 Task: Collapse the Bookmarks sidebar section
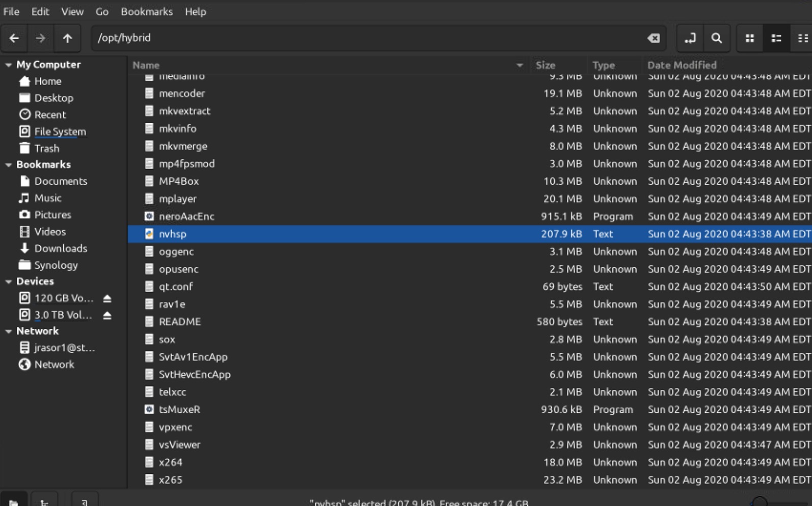click(9, 165)
